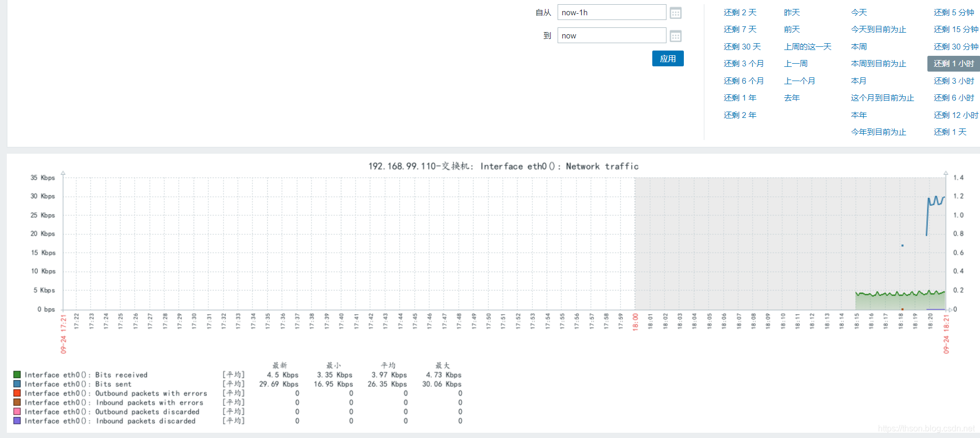980x438 pixels.
Task: Set range to 还剩 15 分钟
Action: [956, 29]
